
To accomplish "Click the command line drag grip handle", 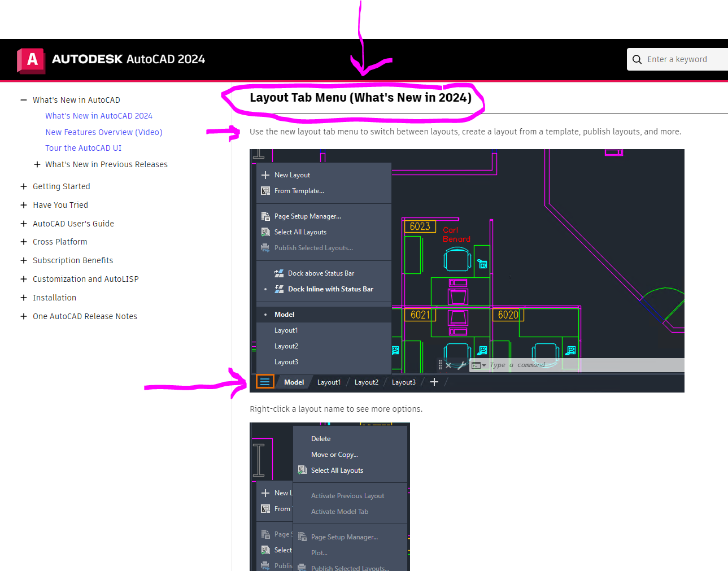I will point(441,365).
